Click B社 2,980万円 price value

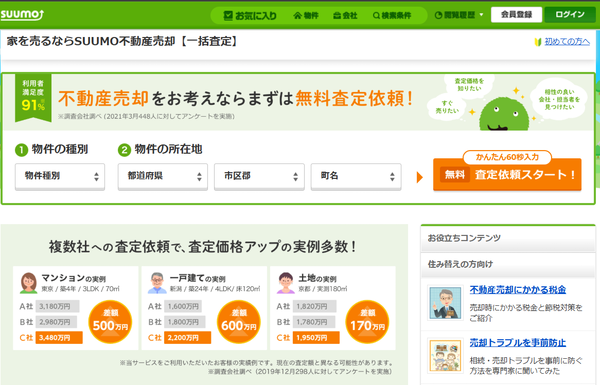click(56, 322)
